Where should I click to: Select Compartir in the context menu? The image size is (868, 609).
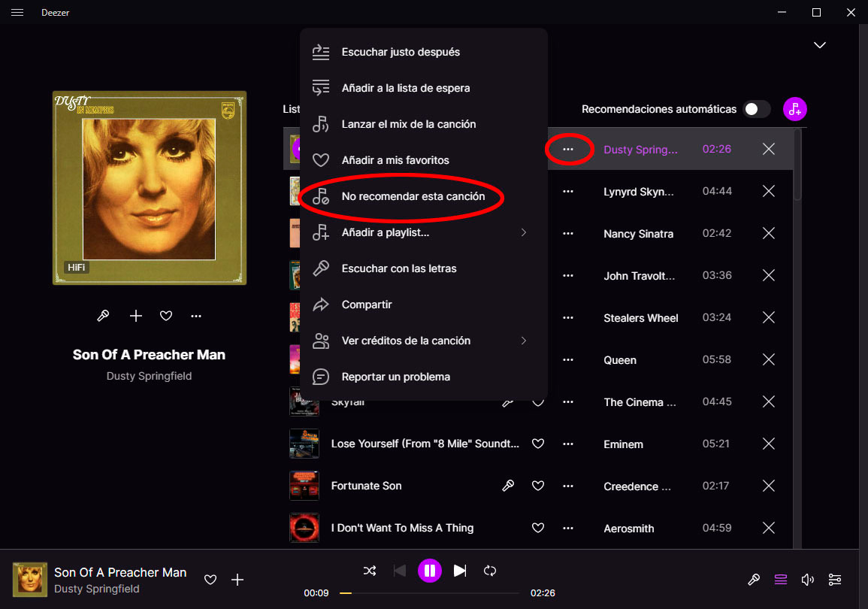click(424, 304)
